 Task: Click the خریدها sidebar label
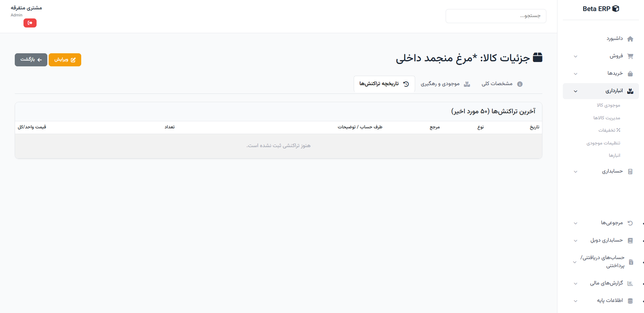615,73
